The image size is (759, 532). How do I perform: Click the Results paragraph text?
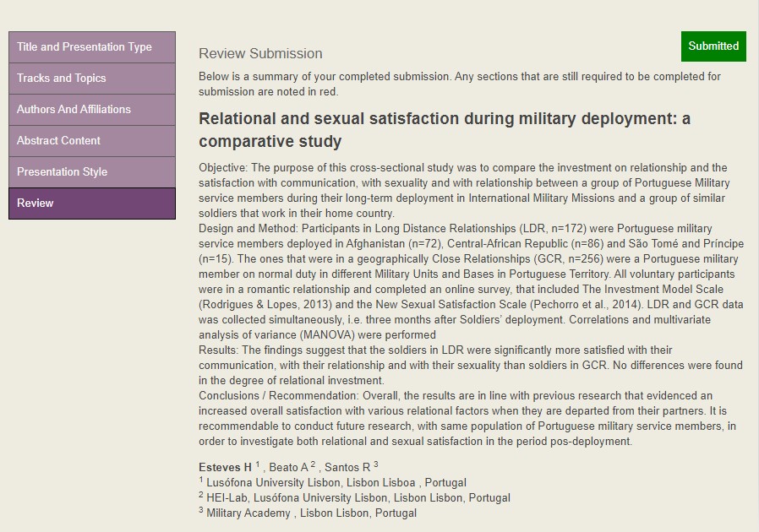click(471, 365)
